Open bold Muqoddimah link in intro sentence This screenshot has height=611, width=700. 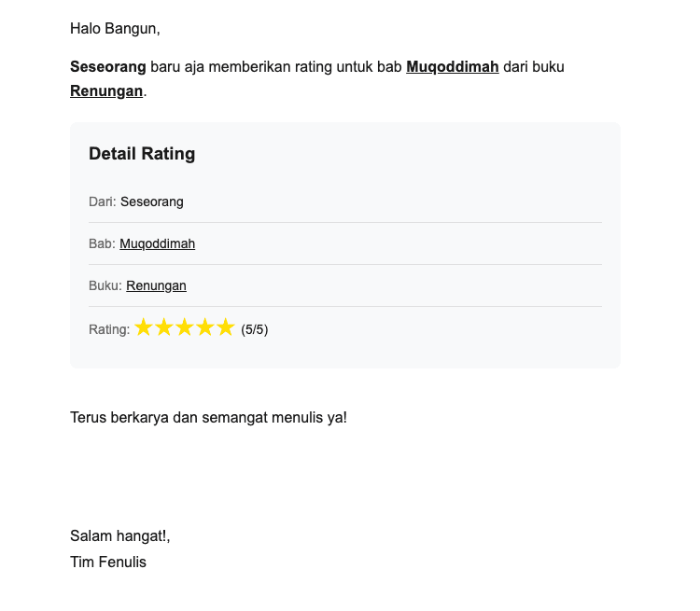(453, 67)
